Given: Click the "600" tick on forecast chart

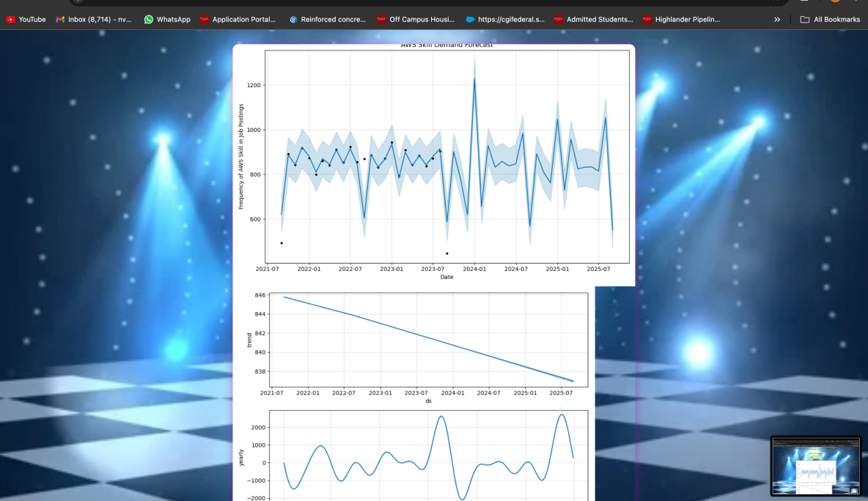Looking at the screenshot, I should click(x=256, y=219).
